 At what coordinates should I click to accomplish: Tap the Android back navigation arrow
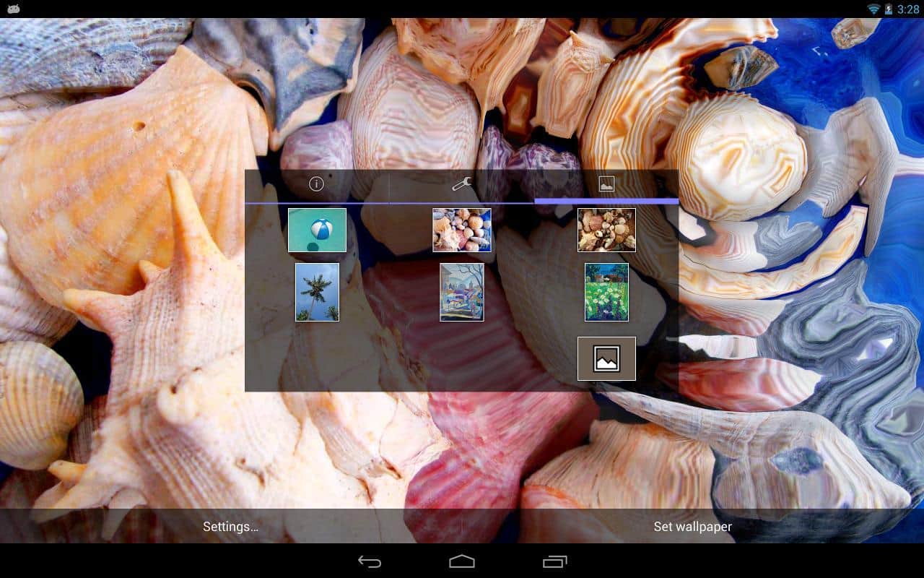click(x=370, y=561)
